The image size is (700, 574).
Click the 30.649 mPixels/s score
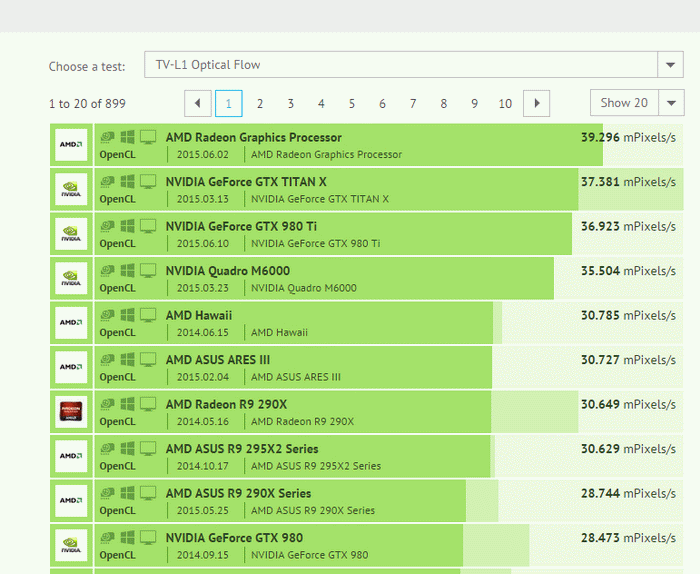628,404
